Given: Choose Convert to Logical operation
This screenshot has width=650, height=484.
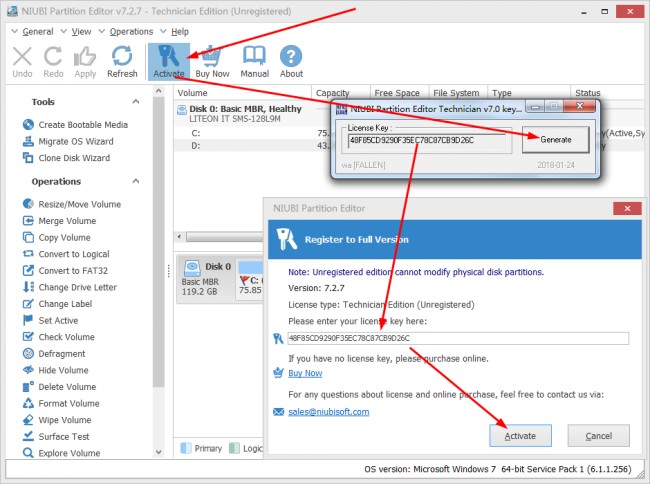Looking at the screenshot, I should (x=66, y=254).
